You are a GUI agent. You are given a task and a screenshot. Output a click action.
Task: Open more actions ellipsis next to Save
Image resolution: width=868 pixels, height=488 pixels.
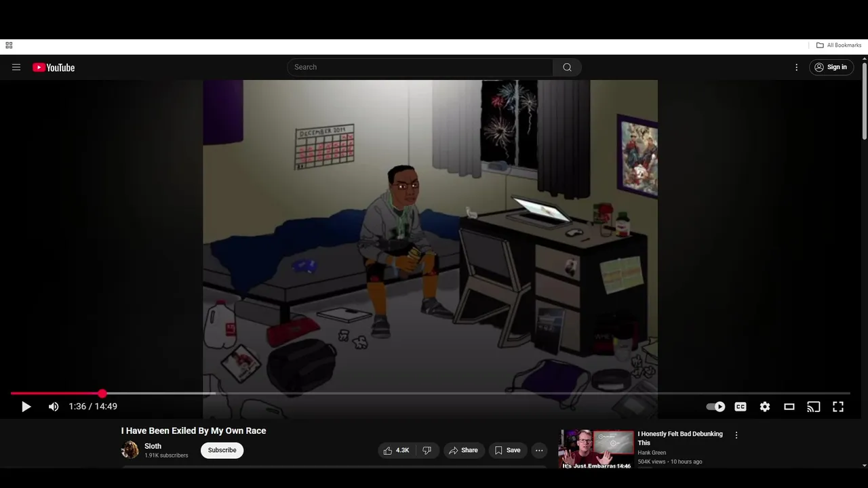[539, 450]
